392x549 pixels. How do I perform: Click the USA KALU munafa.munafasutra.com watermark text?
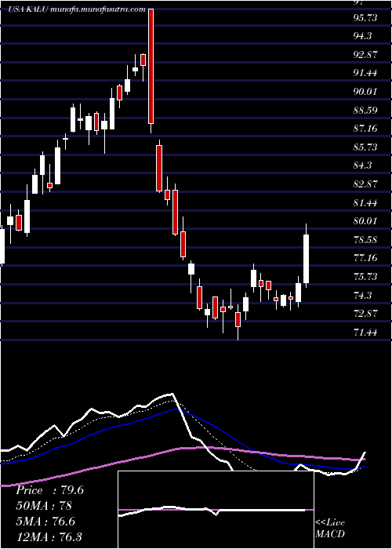point(77,9)
